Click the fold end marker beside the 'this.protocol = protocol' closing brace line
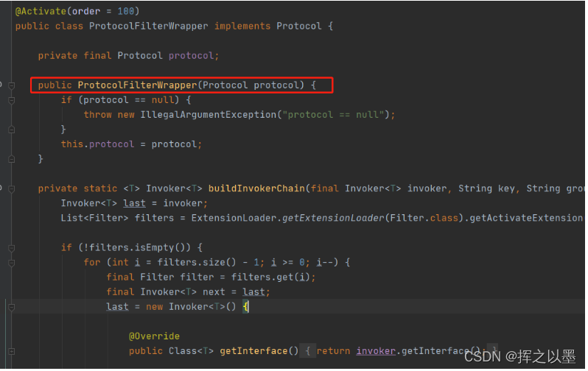This screenshot has width=588, height=371. pyautogui.click(x=12, y=160)
